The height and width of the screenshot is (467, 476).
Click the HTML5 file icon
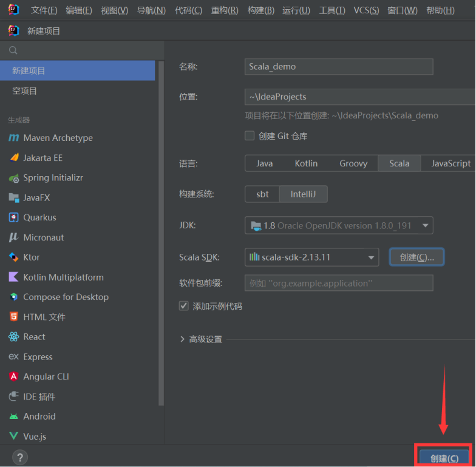pos(13,317)
